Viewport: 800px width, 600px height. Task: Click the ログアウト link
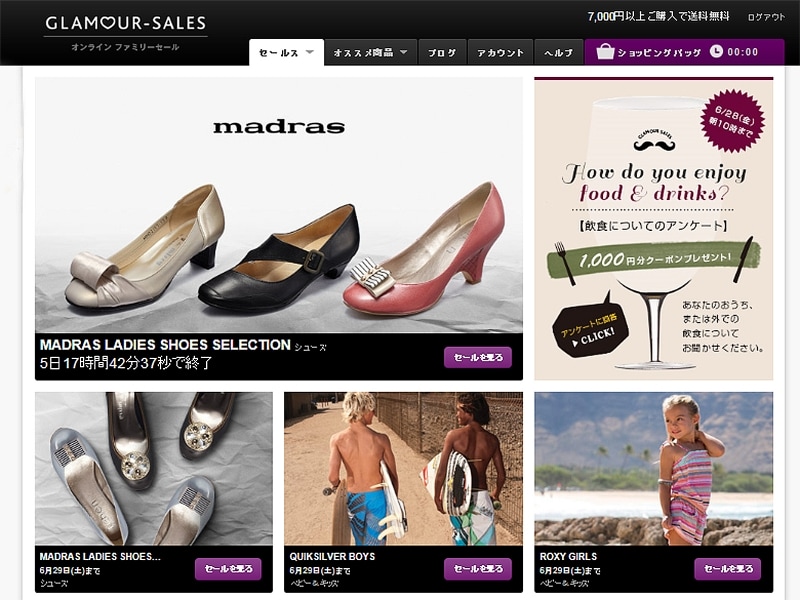[x=766, y=17]
